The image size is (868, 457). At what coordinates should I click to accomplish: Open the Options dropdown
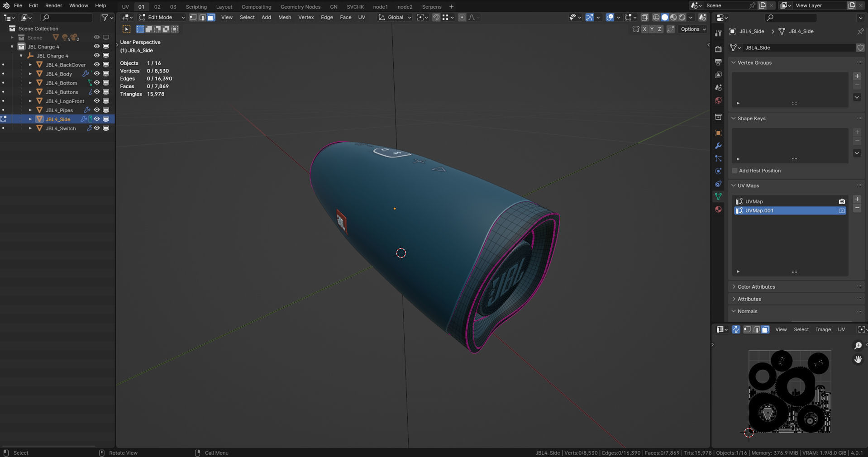693,29
